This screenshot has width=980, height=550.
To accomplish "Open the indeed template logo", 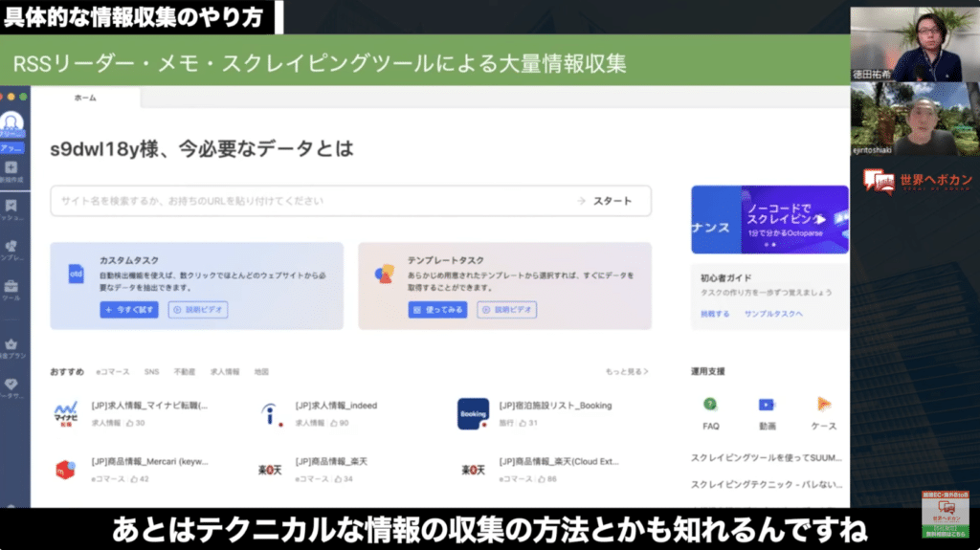I will click(x=270, y=414).
